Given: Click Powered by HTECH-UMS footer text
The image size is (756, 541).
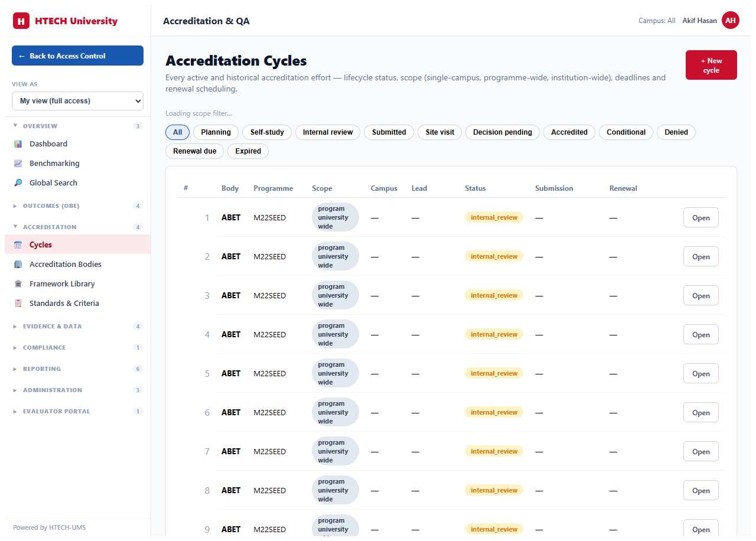Looking at the screenshot, I should 49,527.
